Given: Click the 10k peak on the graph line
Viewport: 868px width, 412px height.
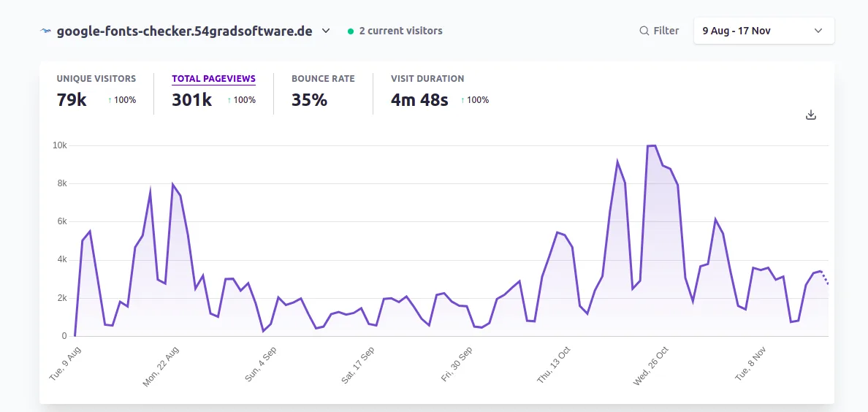Looking at the screenshot, I should pos(651,146).
